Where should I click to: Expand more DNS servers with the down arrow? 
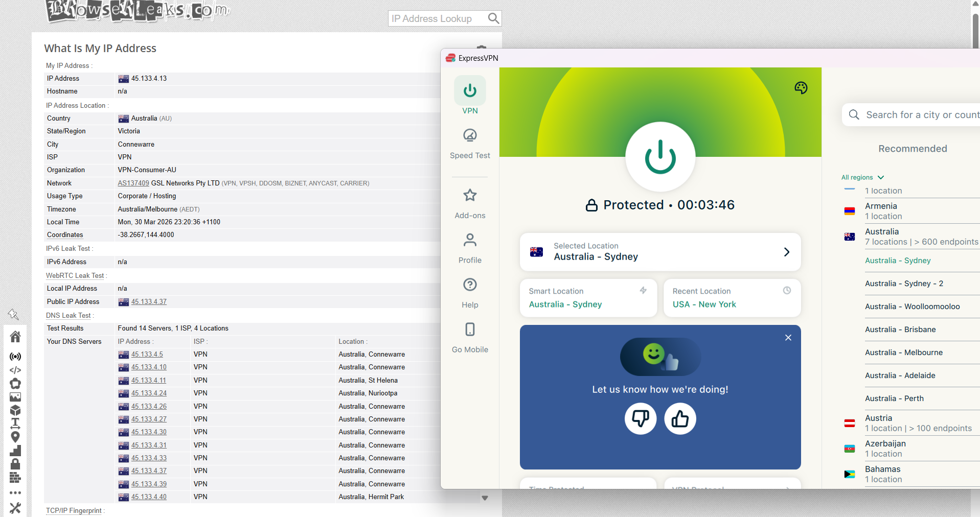click(x=485, y=498)
